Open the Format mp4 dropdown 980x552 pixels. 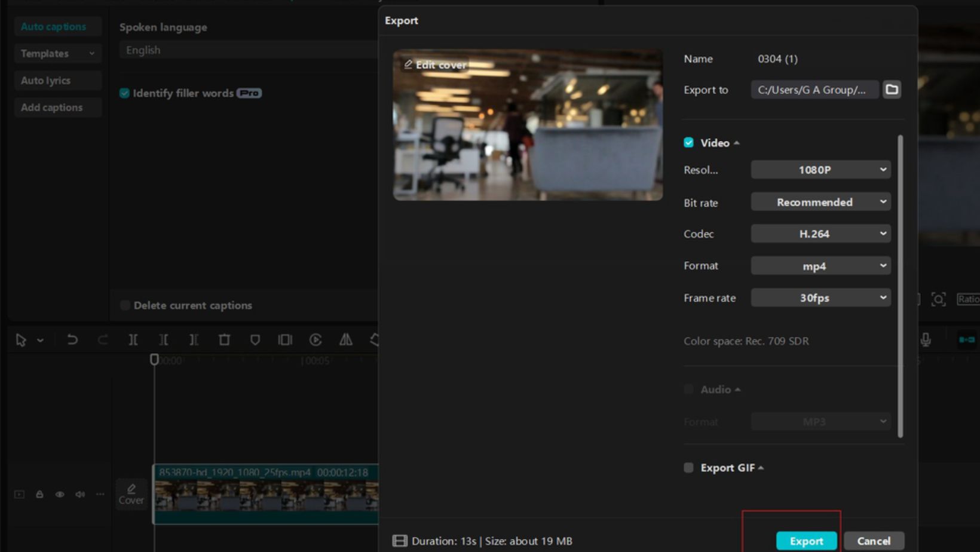[x=820, y=266]
